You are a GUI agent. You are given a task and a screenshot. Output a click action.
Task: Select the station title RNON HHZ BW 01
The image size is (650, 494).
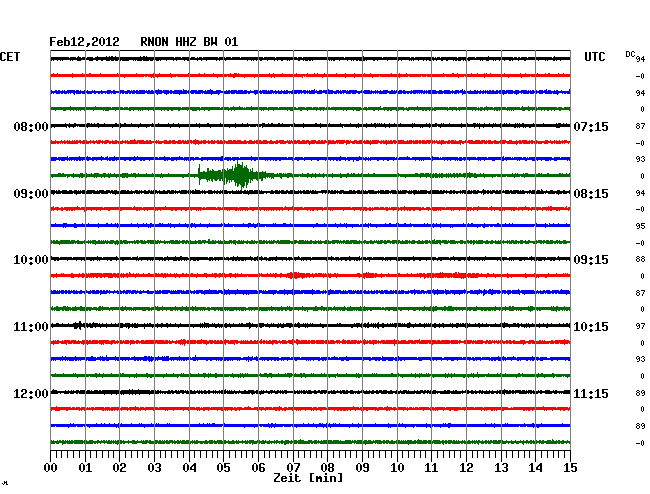pyautogui.click(x=189, y=42)
